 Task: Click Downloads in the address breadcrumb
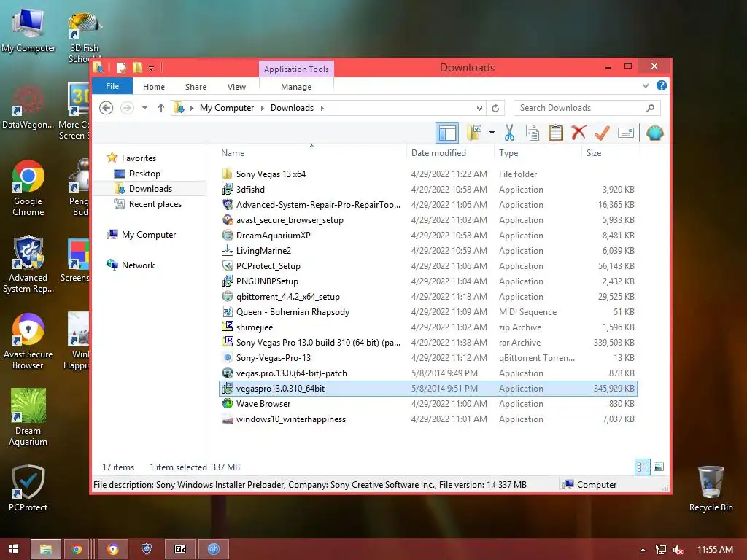292,108
